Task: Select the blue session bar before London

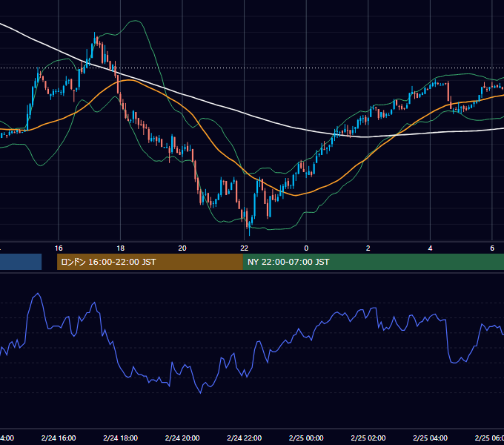Action: click(x=21, y=262)
